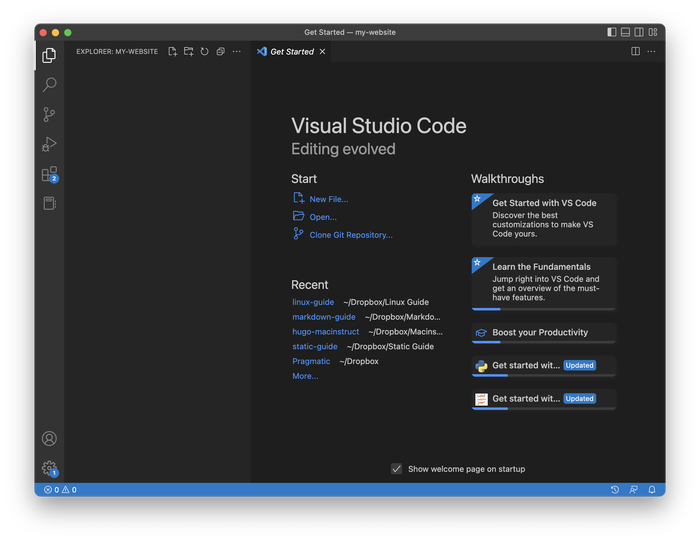Open the Jupyter get started walkthrough
The image size is (700, 542).
[x=544, y=399]
